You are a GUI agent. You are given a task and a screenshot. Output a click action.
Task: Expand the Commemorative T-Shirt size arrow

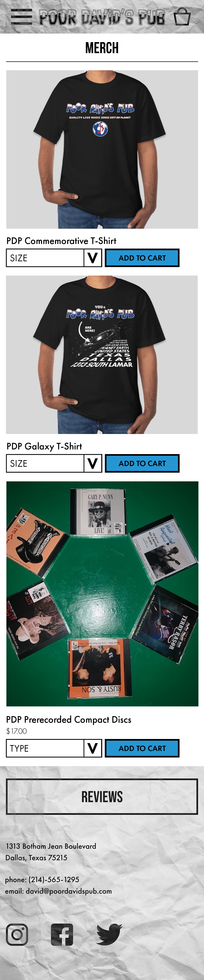(93, 258)
